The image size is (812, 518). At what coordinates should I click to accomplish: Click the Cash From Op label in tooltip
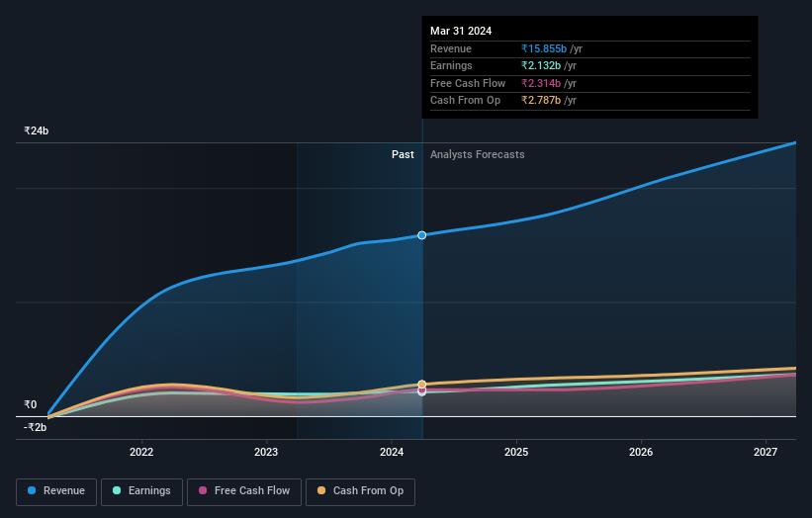(466, 101)
